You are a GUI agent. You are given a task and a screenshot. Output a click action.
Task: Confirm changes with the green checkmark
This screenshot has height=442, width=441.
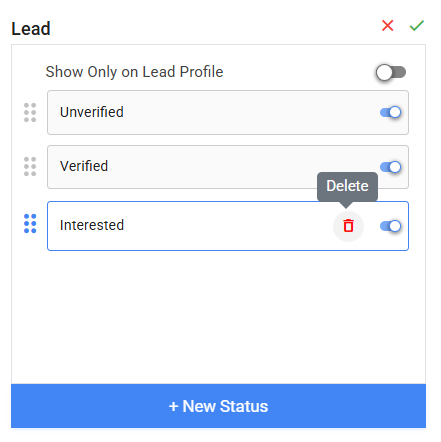[x=417, y=26]
